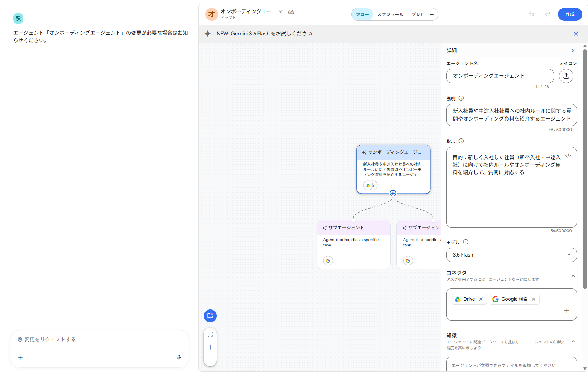588x376 pixels.
Task: Open the NEW: Gemini 3.6 Flash notice
Action: pyautogui.click(x=264, y=34)
